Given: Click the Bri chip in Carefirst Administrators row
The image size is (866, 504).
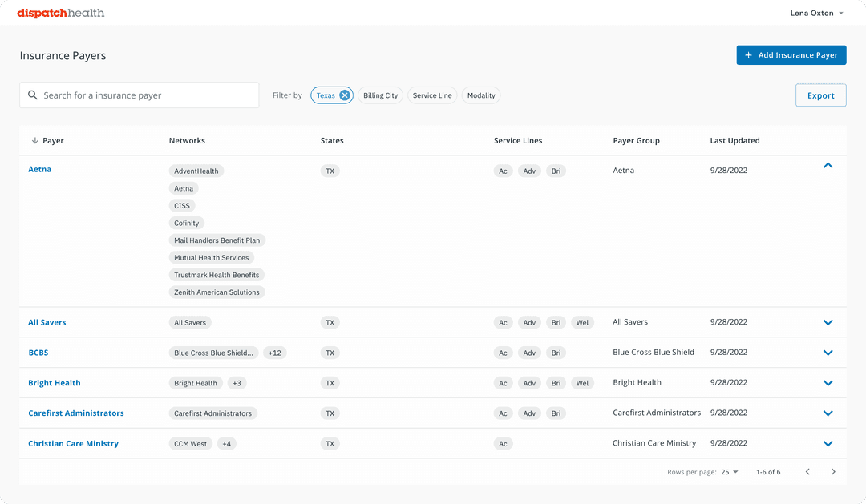Looking at the screenshot, I should point(556,413).
